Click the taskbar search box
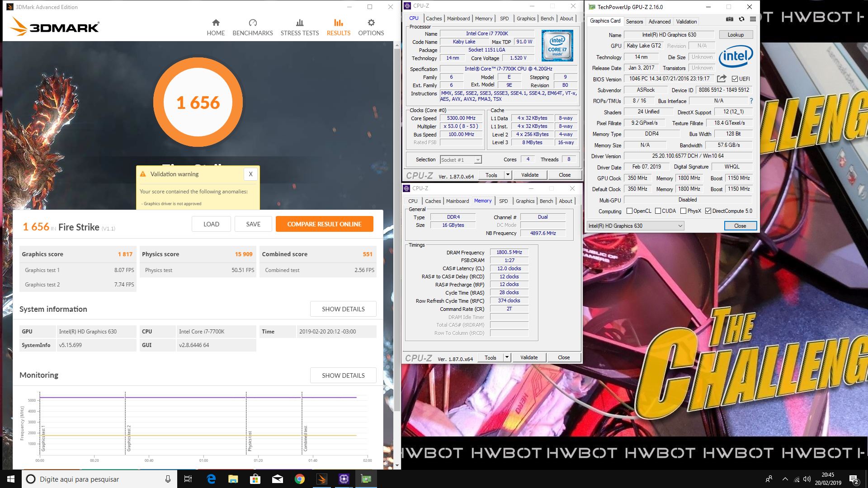Screen dimensions: 868x488 point(99,479)
